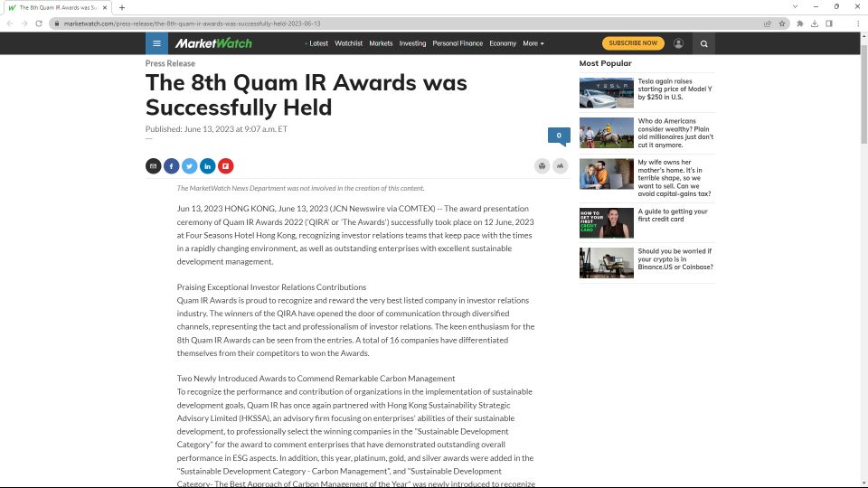
Task: Share article via email icon
Action: [x=154, y=166]
